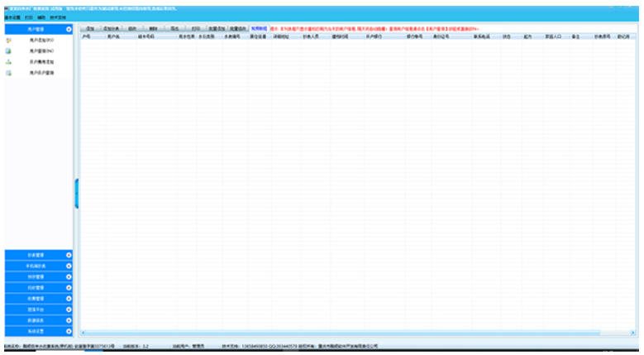
Task: Click the sidebar collapse splitter handle
Action: click(77, 193)
